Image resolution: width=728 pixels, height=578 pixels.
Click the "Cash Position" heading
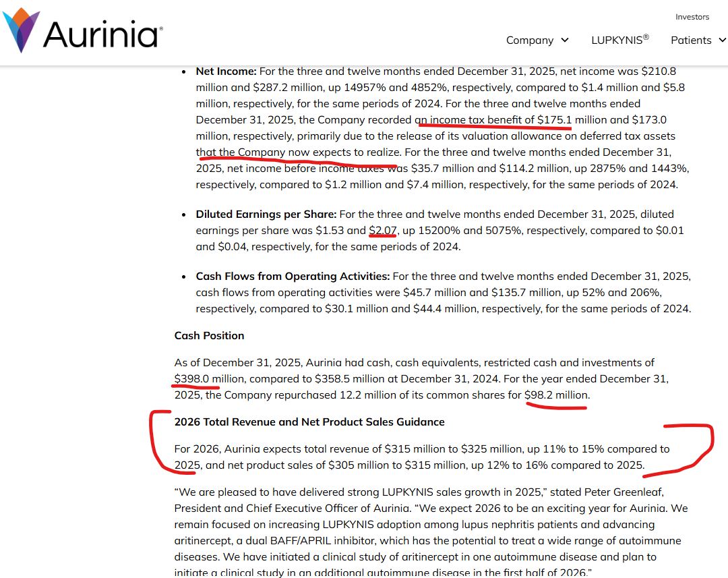pyautogui.click(x=209, y=335)
